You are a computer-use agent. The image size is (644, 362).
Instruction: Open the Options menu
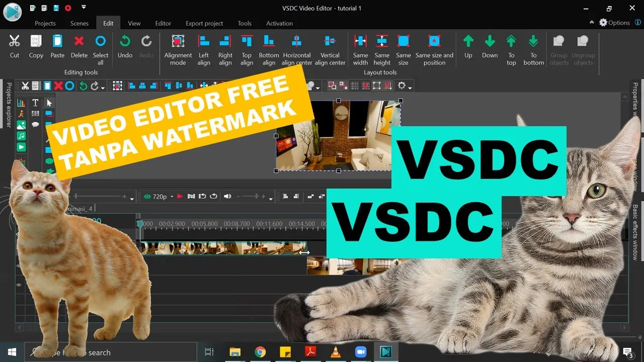tap(614, 23)
